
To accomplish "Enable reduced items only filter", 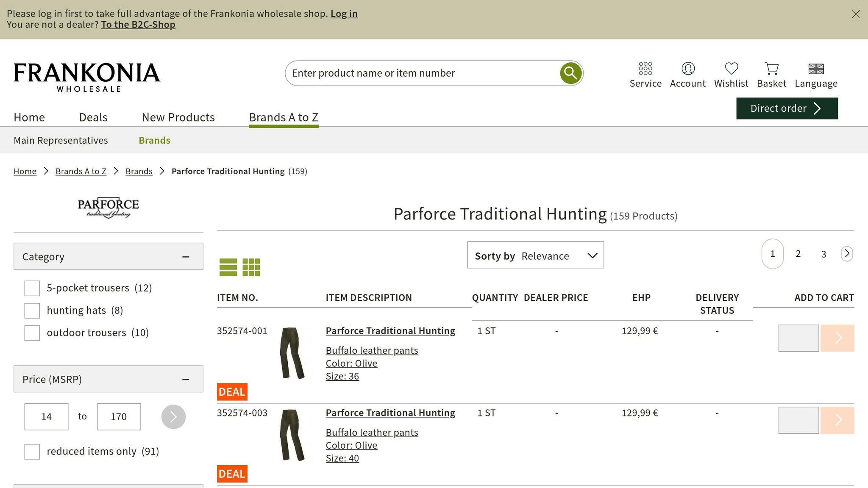I will (32, 452).
